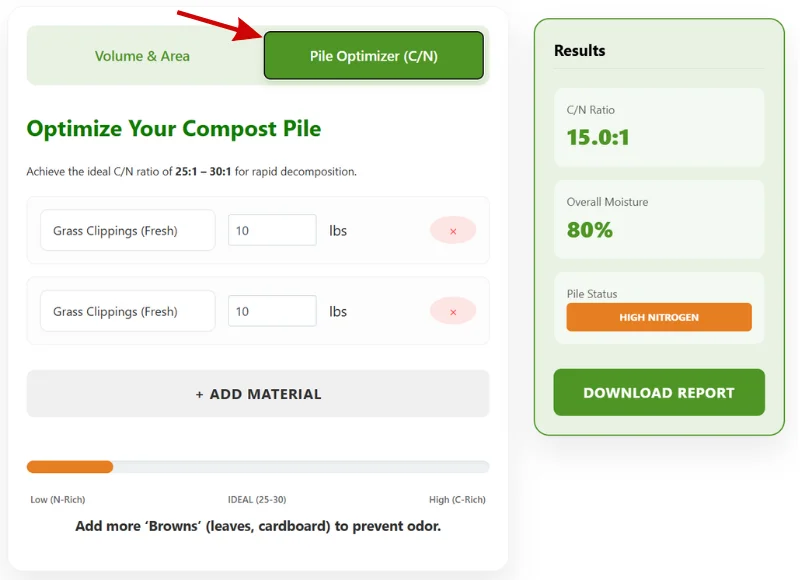This screenshot has width=800, height=580.
Task: Click the orange indicator near Low (N-Rich)
Action: coord(69,466)
